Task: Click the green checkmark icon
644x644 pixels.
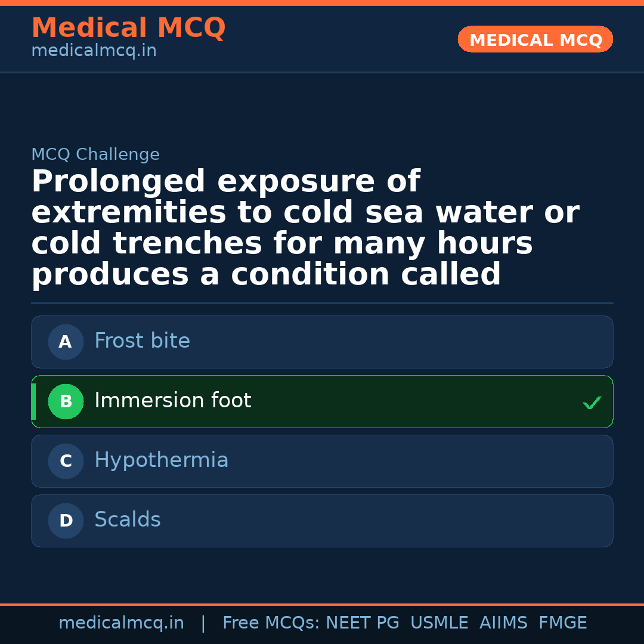Action: click(592, 403)
